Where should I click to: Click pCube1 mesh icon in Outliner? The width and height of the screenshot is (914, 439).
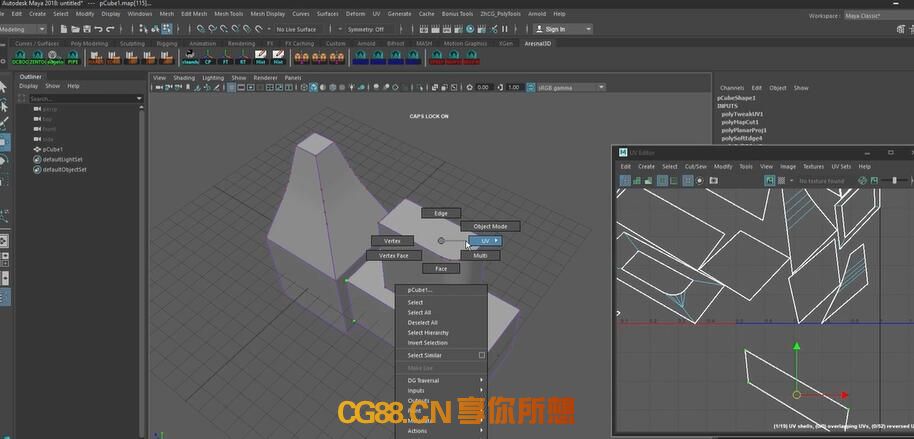point(37,149)
